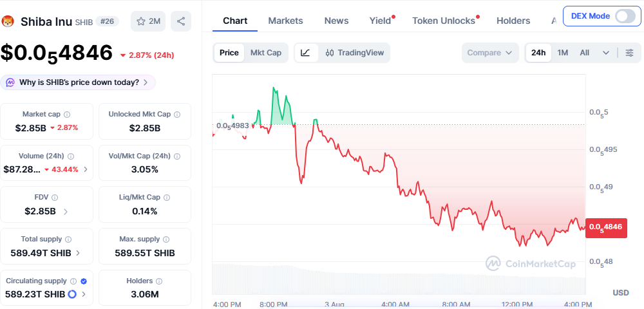The height and width of the screenshot is (309, 644).
Task: Set chart range to All
Action: tap(585, 53)
